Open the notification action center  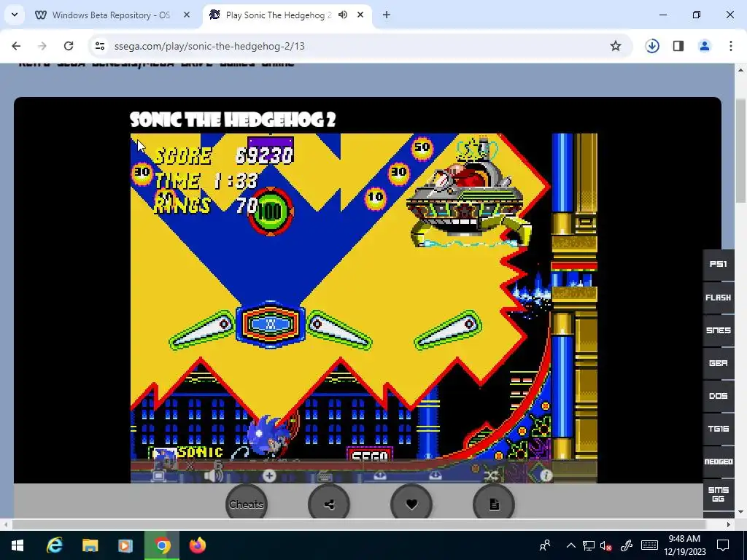click(723, 545)
